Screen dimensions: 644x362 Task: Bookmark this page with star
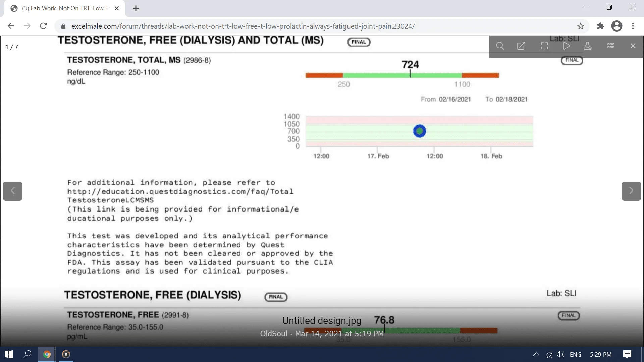(581, 26)
